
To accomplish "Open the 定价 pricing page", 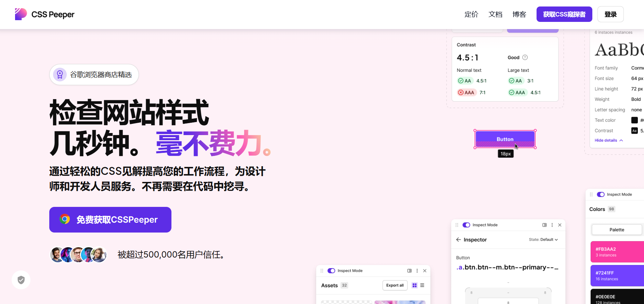I will click(471, 14).
